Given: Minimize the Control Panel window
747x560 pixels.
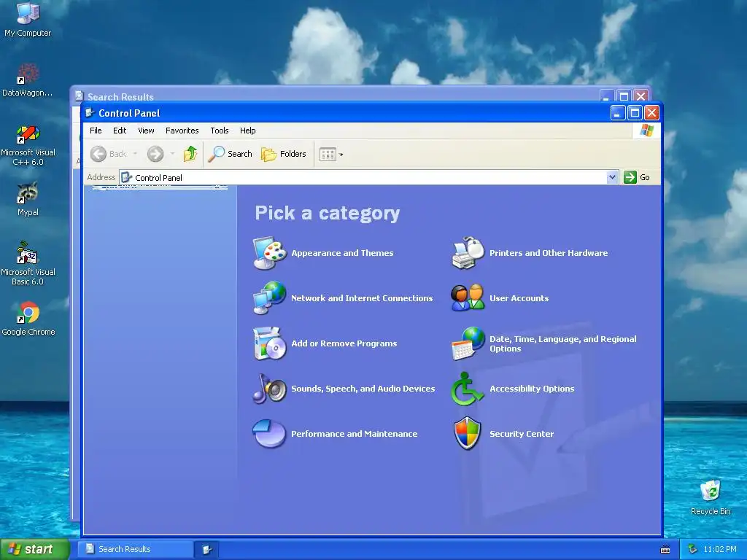Looking at the screenshot, I should click(618, 113).
